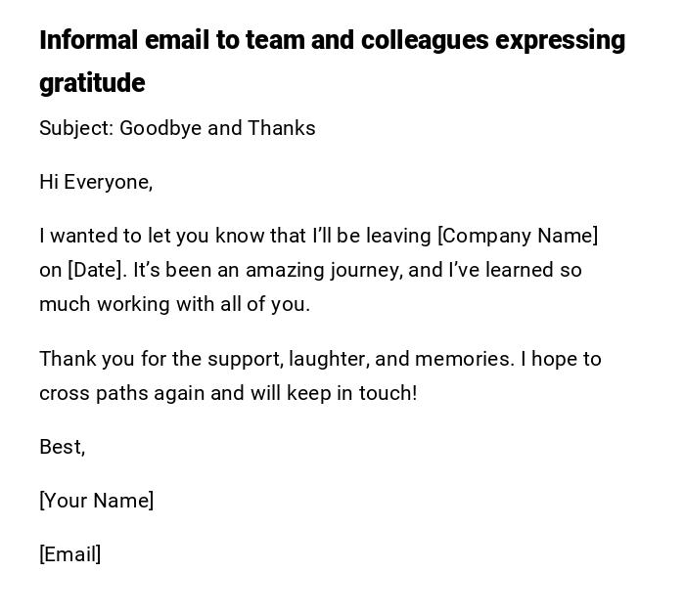Click the word "journey" in the first paragraph
This screenshot has width=685, height=616.
(x=364, y=271)
